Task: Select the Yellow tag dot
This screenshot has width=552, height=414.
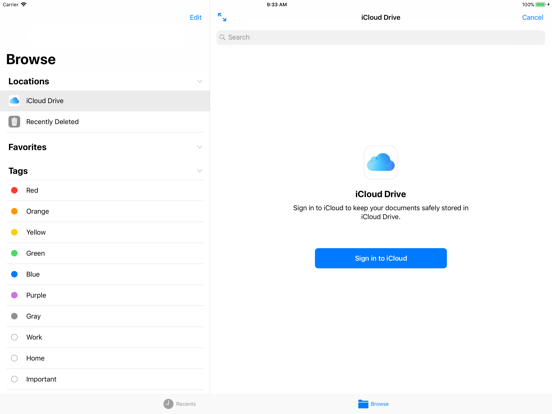Action: (14, 232)
